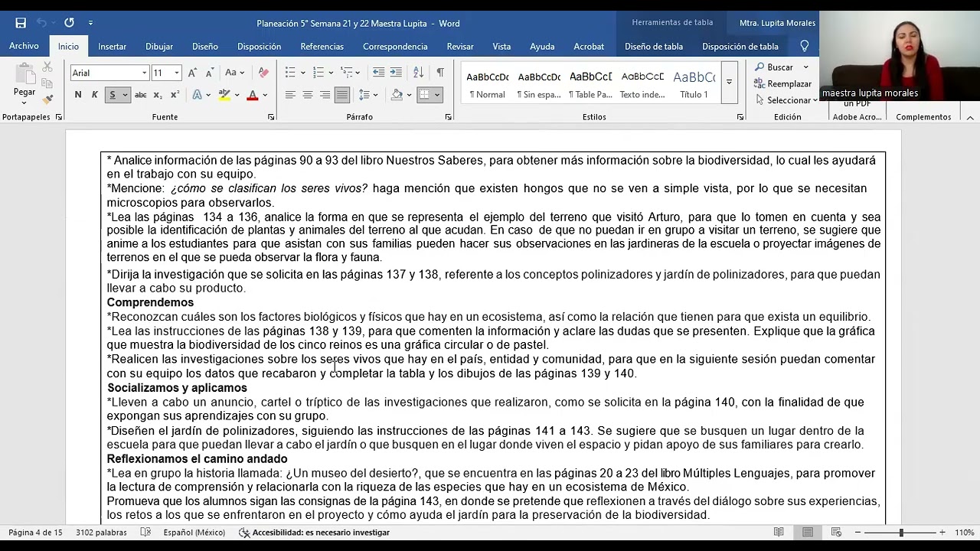Switch to Print Layout view in the status bar

coord(808,532)
